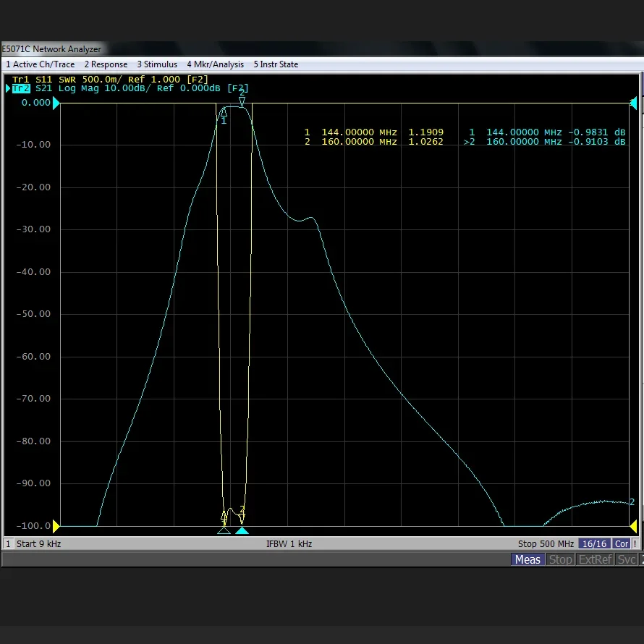
Task: Click the IFBW 1 kHz setting
Action: pyautogui.click(x=289, y=543)
